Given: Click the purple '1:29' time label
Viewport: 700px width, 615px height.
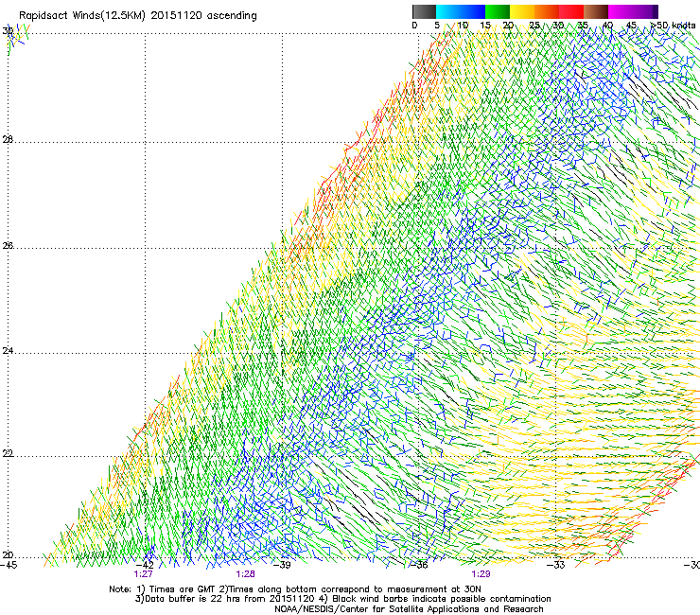Looking at the screenshot, I should tap(481, 574).
